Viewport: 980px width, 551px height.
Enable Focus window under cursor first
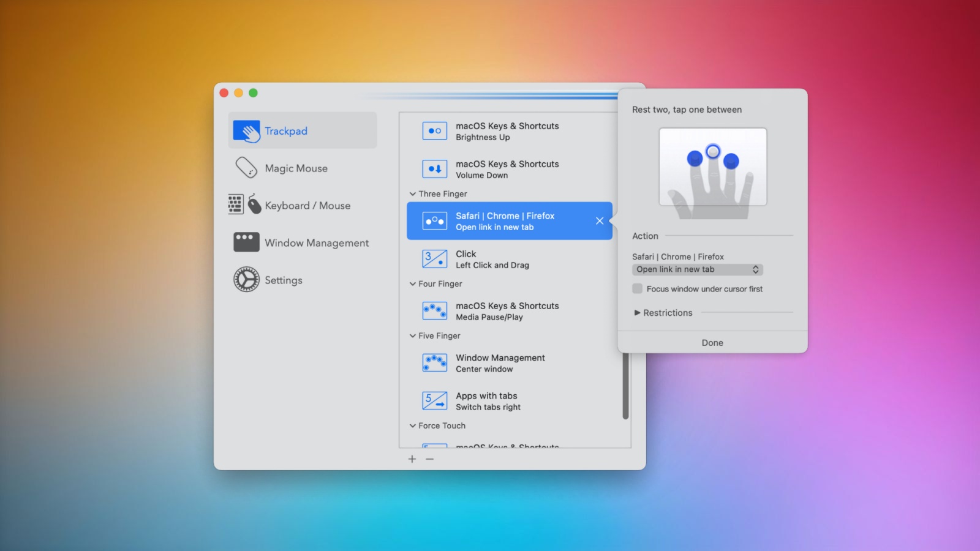pos(638,288)
